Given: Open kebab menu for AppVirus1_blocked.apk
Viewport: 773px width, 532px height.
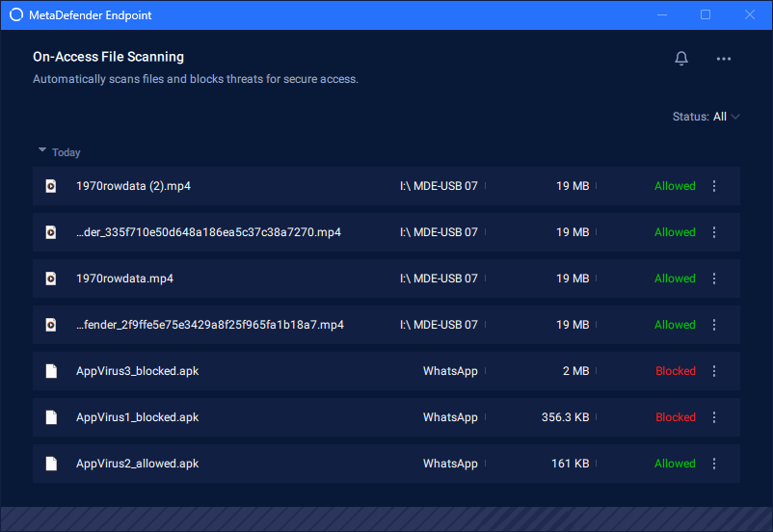Looking at the screenshot, I should pyautogui.click(x=714, y=417).
